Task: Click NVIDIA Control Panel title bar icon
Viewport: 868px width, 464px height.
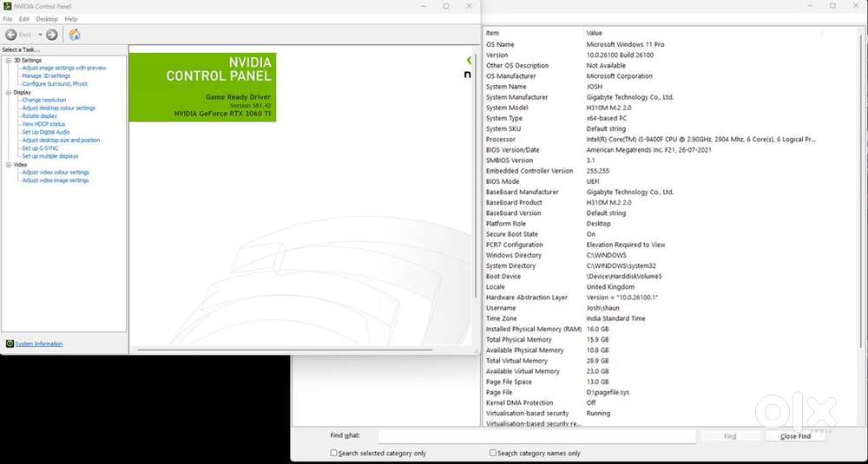Action: [7, 6]
